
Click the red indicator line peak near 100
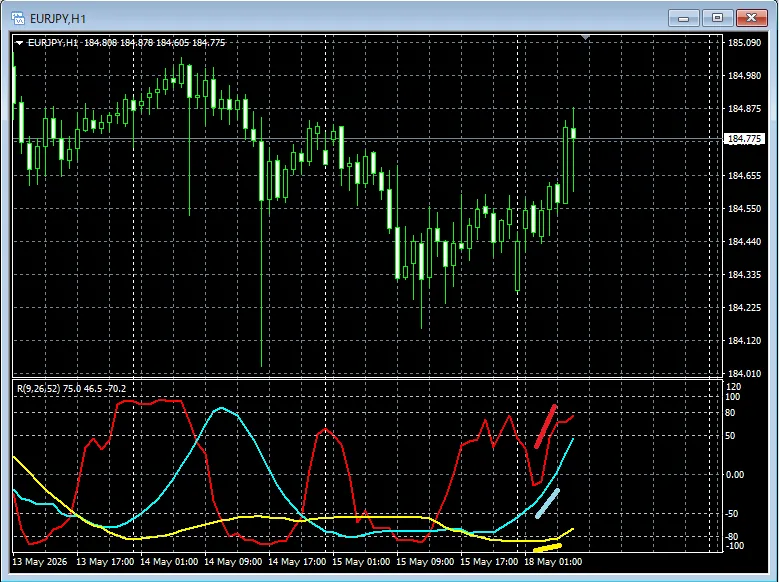(x=149, y=401)
